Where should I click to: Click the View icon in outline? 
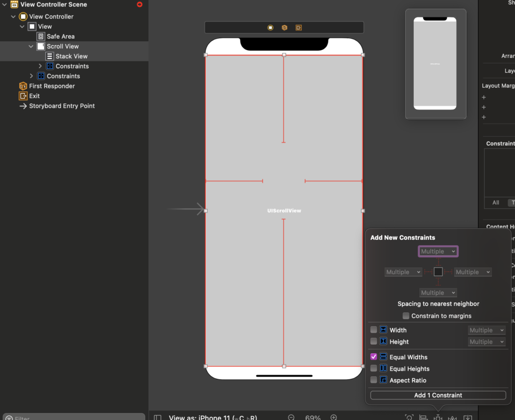32,26
